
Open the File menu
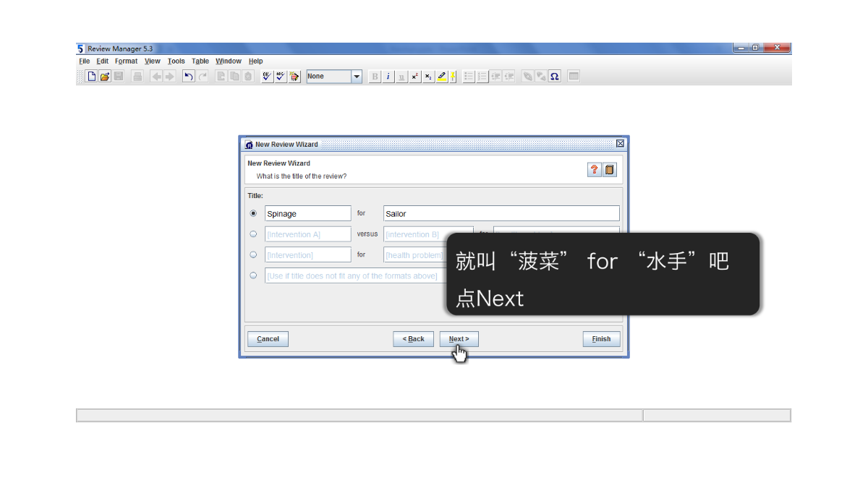coord(85,61)
